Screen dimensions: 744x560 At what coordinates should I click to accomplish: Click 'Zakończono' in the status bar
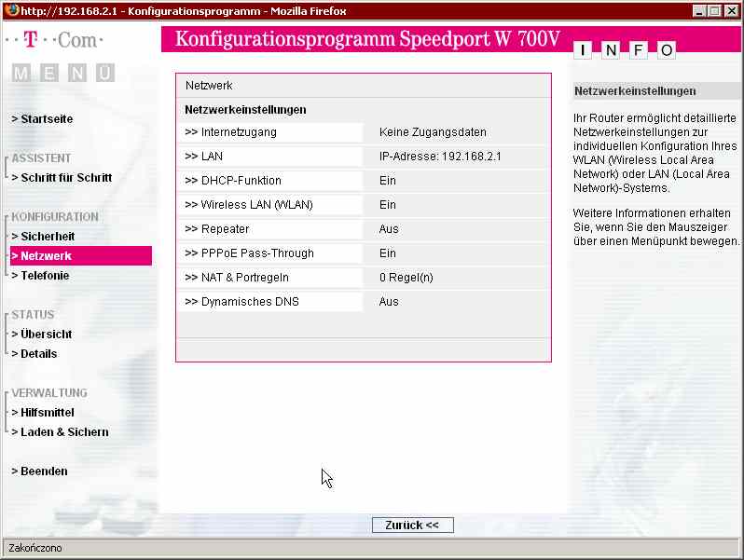click(35, 548)
